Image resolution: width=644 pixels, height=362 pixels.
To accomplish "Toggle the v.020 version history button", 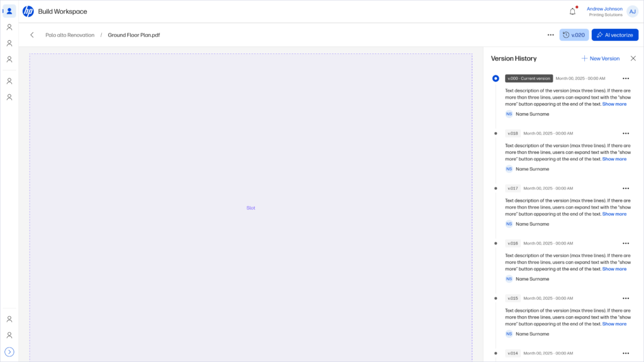I will coord(574,35).
